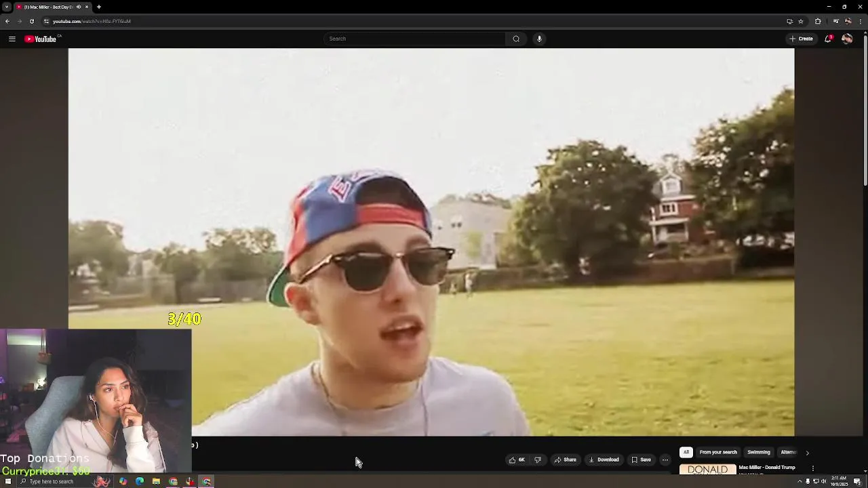Open File Explorer from taskbar
This screenshot has height=488, width=868.
coord(156,481)
